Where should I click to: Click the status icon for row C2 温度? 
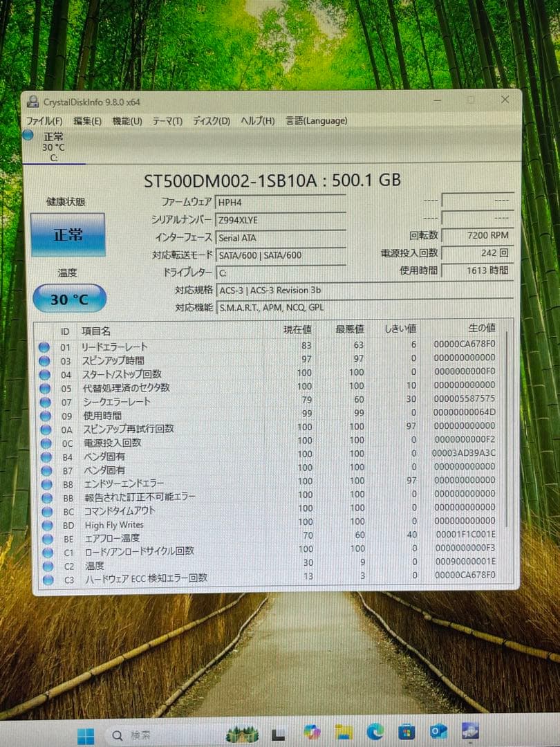pos(48,566)
